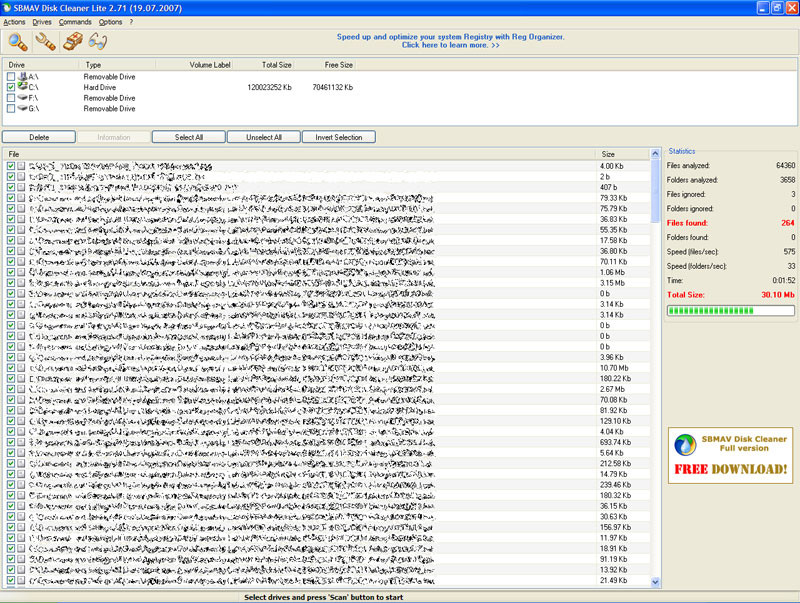Click the file icon in the 2.67 Mb row
Viewport: 800px width, 603px height.
(x=21, y=389)
